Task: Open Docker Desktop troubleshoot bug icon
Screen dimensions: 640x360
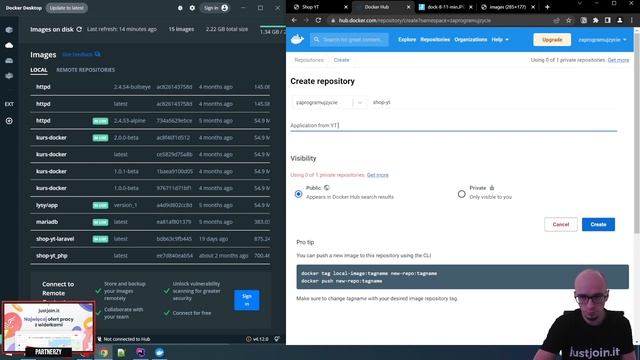Action: (180, 8)
